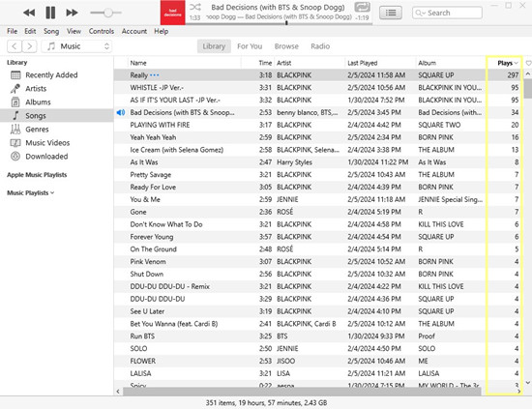Select the song PLAYING WITH FIRE
The height and width of the screenshot is (409, 532).
click(160, 125)
